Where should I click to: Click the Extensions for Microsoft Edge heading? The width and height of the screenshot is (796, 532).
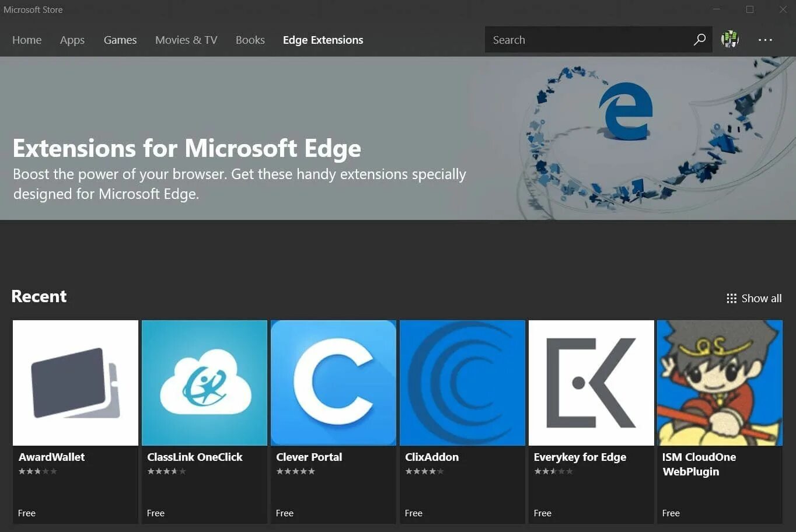tap(187, 149)
